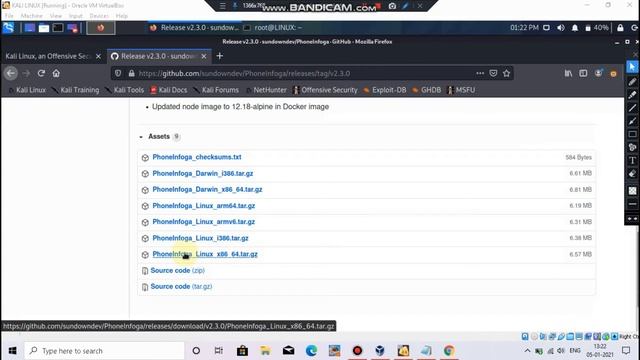Screen dimensions: 640x360
Task: Show the Firefox sidebar icon
Action: click(583, 73)
